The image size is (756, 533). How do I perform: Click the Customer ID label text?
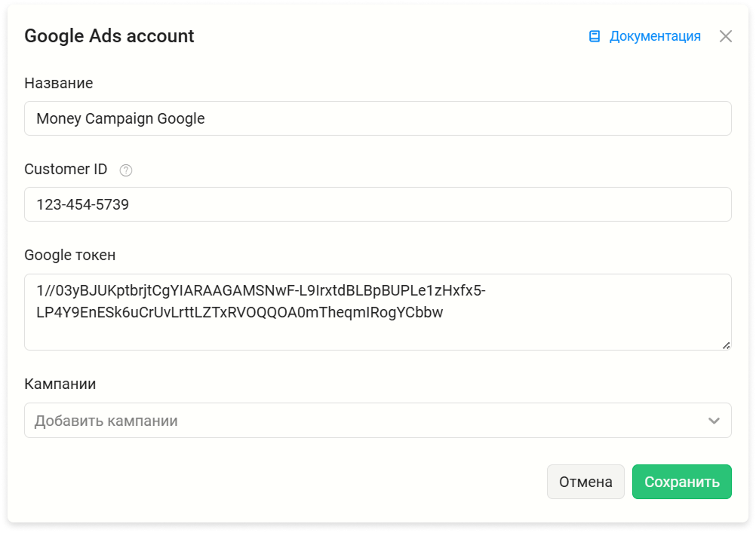[x=66, y=169]
